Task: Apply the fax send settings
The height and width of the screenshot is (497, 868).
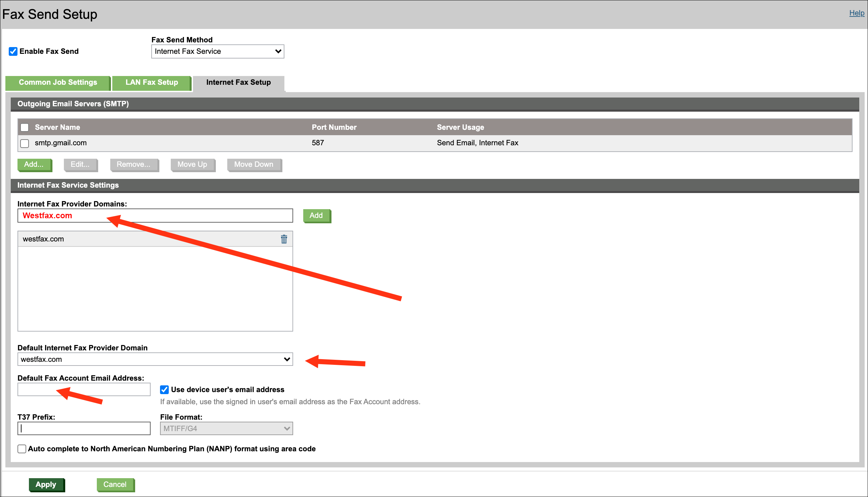Action: pyautogui.click(x=47, y=484)
